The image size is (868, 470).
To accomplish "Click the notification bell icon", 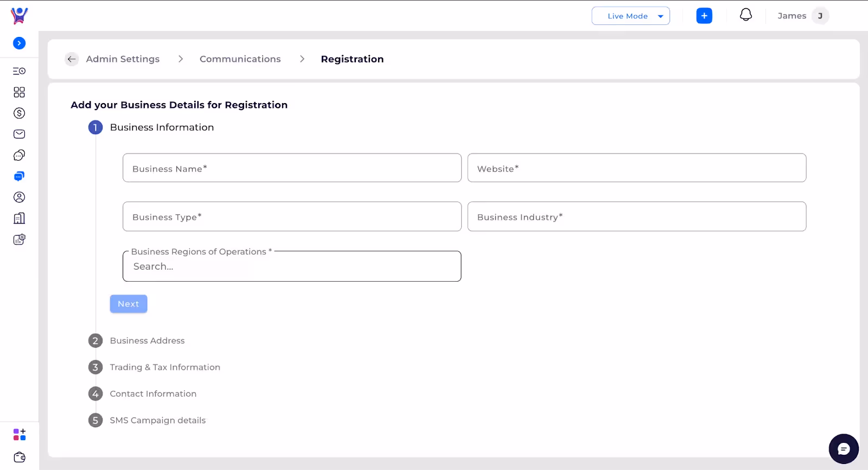I will coord(746,15).
